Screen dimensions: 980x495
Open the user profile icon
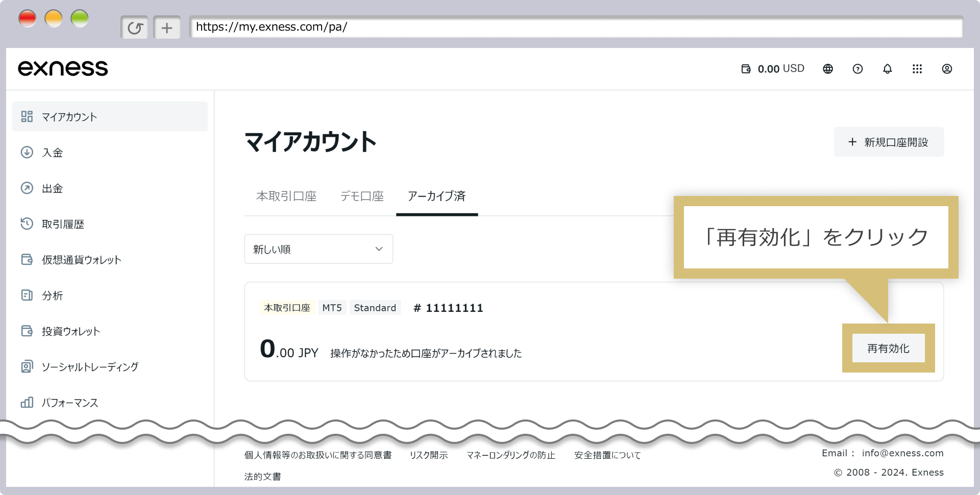947,69
